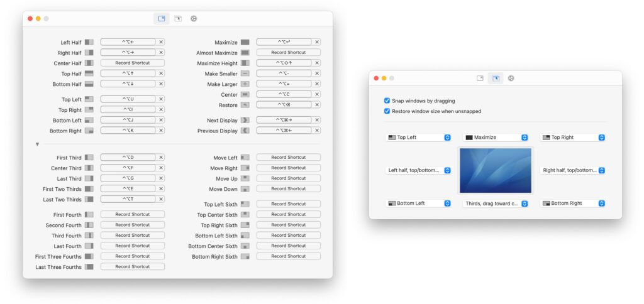Clear the Restore shortcut with X
The width and height of the screenshot is (644, 304).
317,105
